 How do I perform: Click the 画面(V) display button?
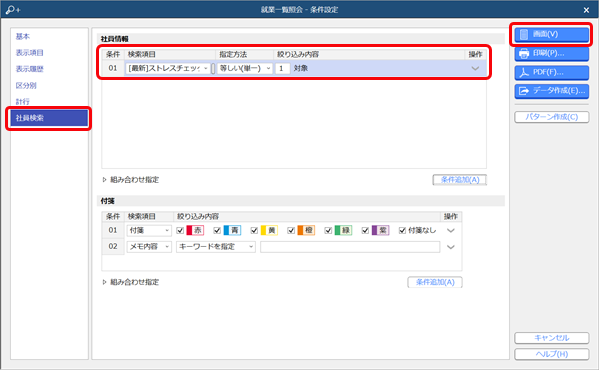pos(551,34)
